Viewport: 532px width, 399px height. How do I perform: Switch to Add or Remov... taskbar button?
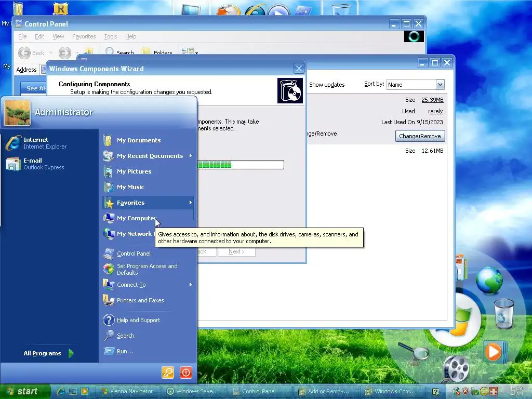coord(325,391)
